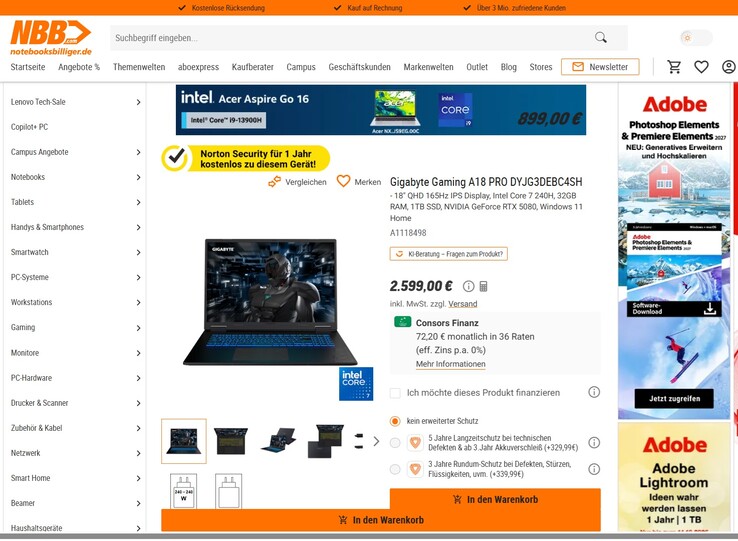Click the Merken heart icon
Viewport: 738px width, 541px height.
(344, 181)
